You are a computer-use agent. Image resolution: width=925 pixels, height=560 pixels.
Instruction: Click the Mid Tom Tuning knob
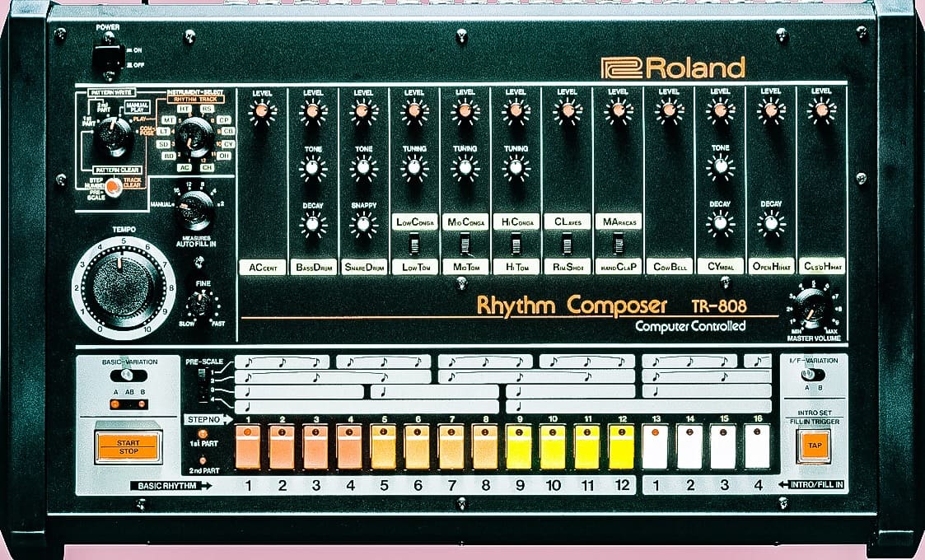tap(465, 168)
